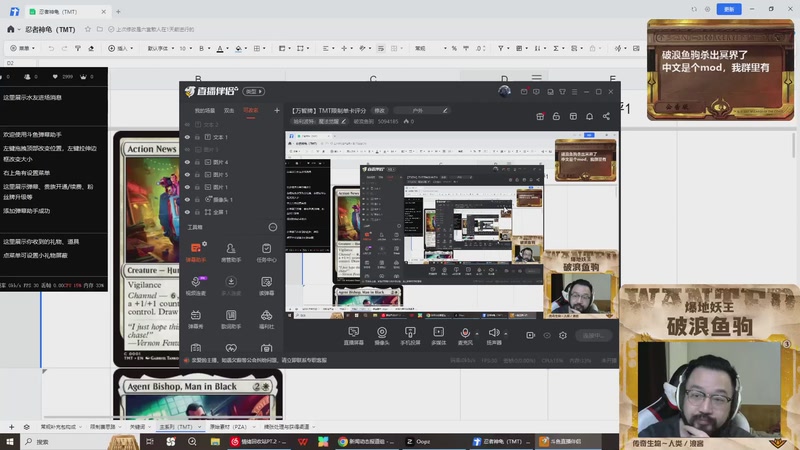Screen dimensions: 800x450
Task: Expand the 菜单 menu dropdown
Action: tap(23, 48)
